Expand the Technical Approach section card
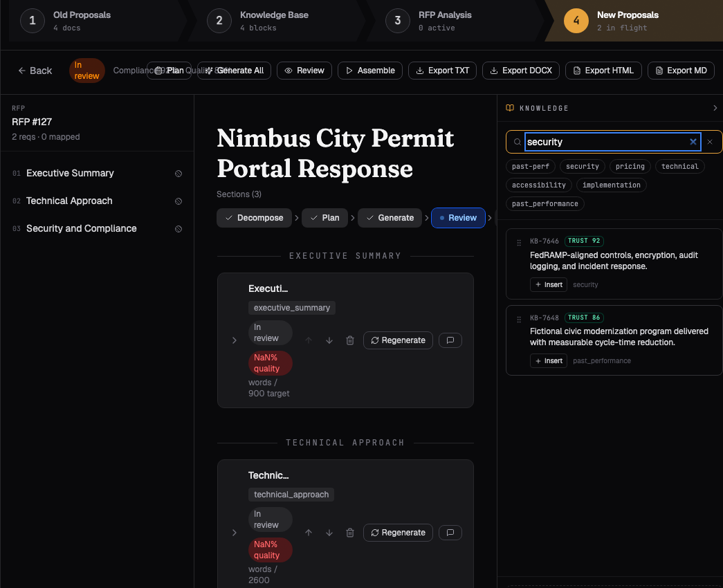Viewport: 723px width, 588px height. (235, 533)
